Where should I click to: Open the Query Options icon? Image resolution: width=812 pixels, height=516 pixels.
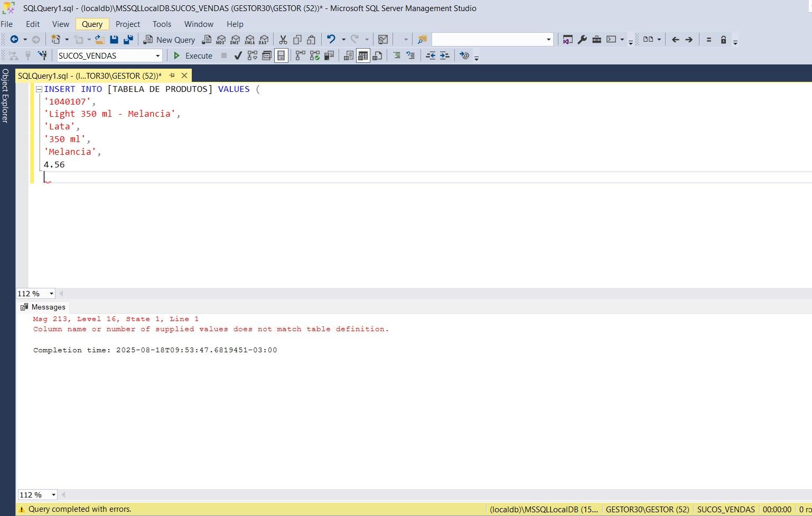tap(267, 55)
